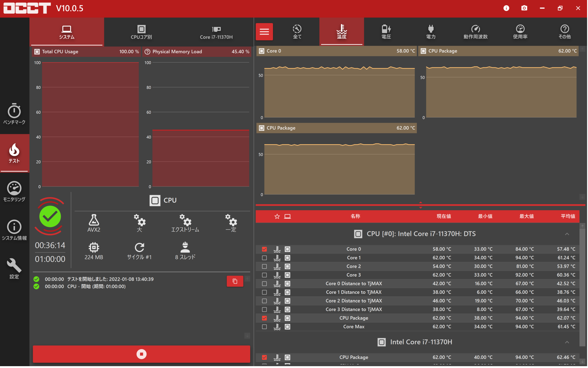Copy the test log with red copy button
Screen dimensions: 588x368
point(235,282)
